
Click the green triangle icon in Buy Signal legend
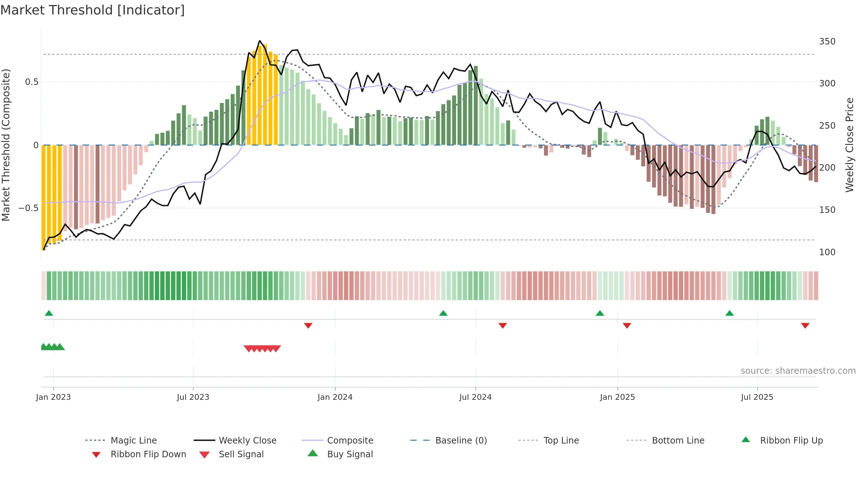point(312,453)
